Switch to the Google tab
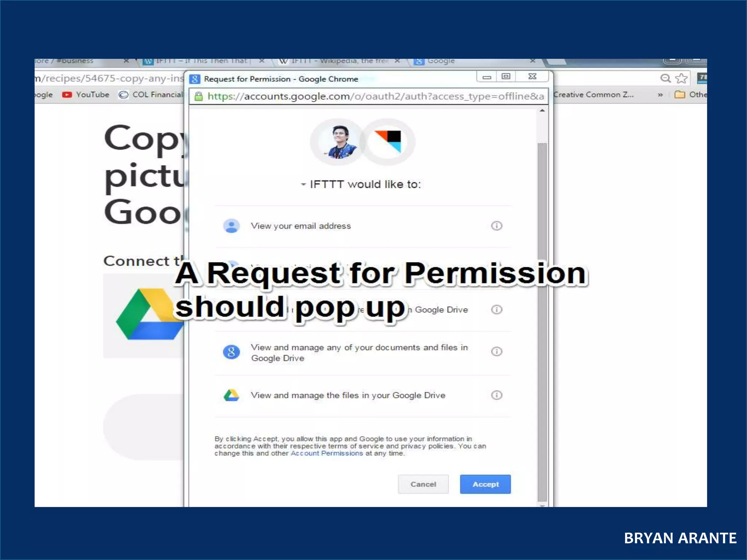This screenshot has height=560, width=747. pos(441,61)
